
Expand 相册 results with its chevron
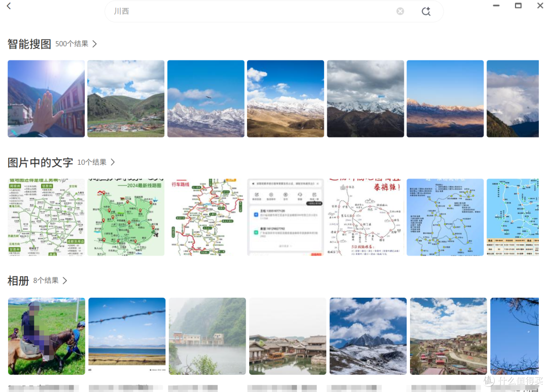[x=64, y=280]
